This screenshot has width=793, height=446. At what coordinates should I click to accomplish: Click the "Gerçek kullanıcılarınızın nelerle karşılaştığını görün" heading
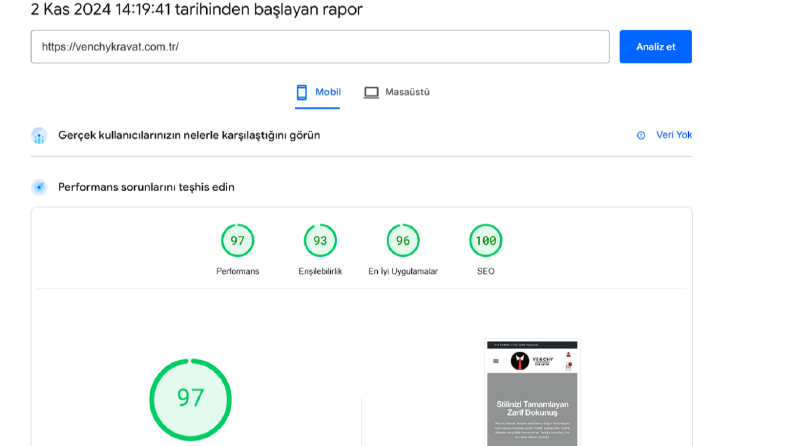[x=189, y=136]
